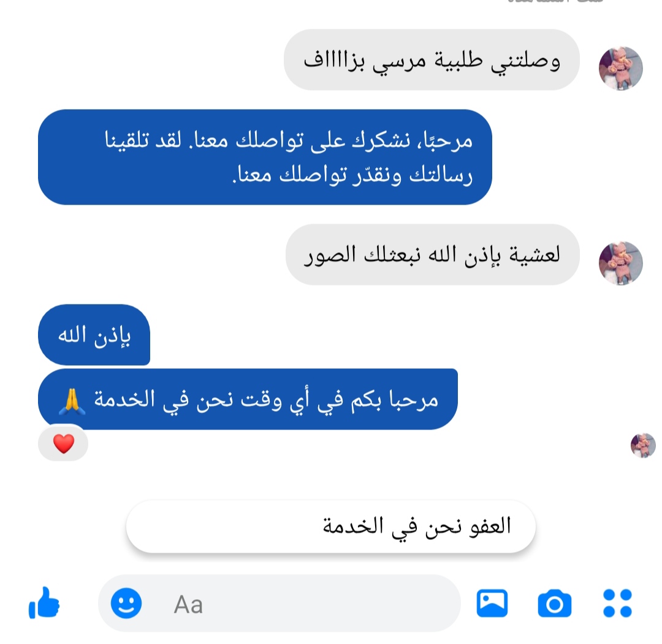Launch the camera icon

coord(554,604)
